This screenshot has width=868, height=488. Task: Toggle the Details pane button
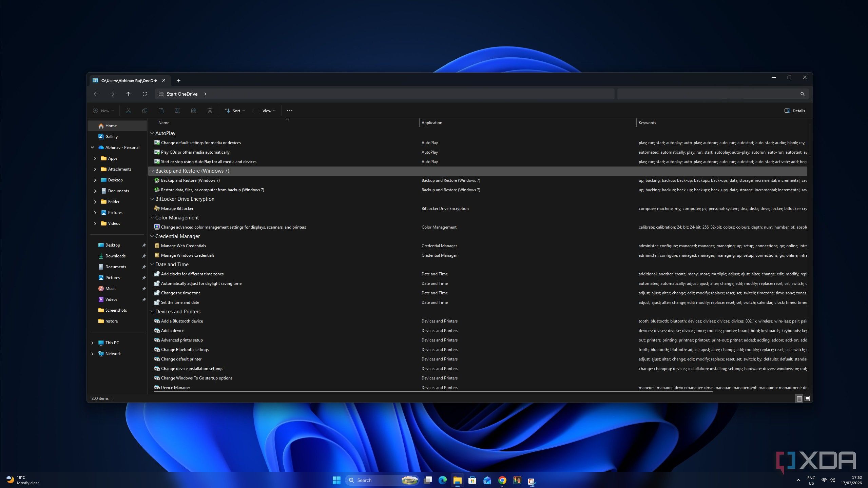[x=795, y=111]
